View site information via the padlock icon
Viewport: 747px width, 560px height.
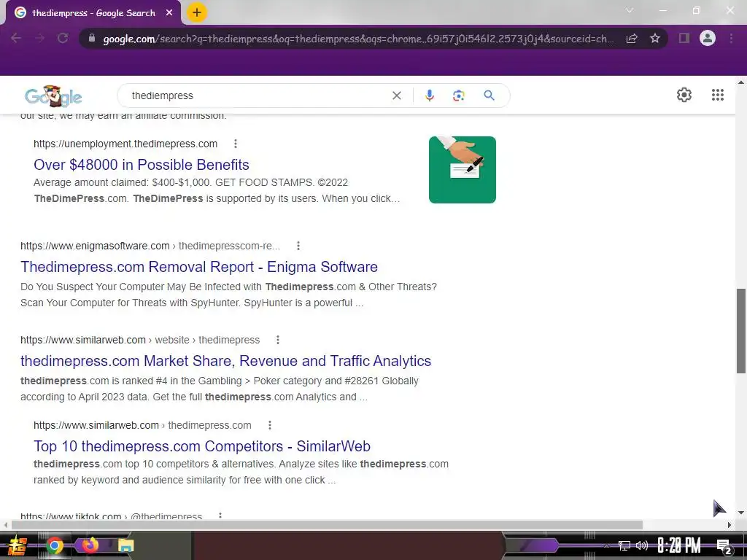[x=92, y=38]
